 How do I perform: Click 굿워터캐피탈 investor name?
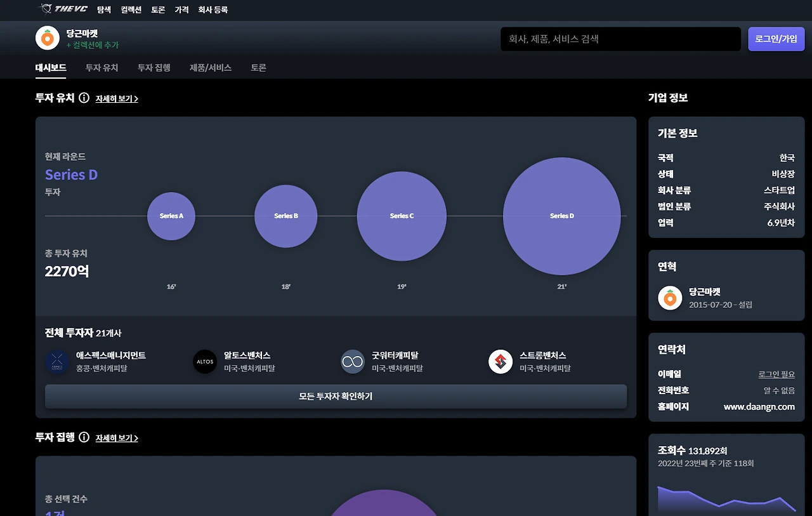point(395,355)
